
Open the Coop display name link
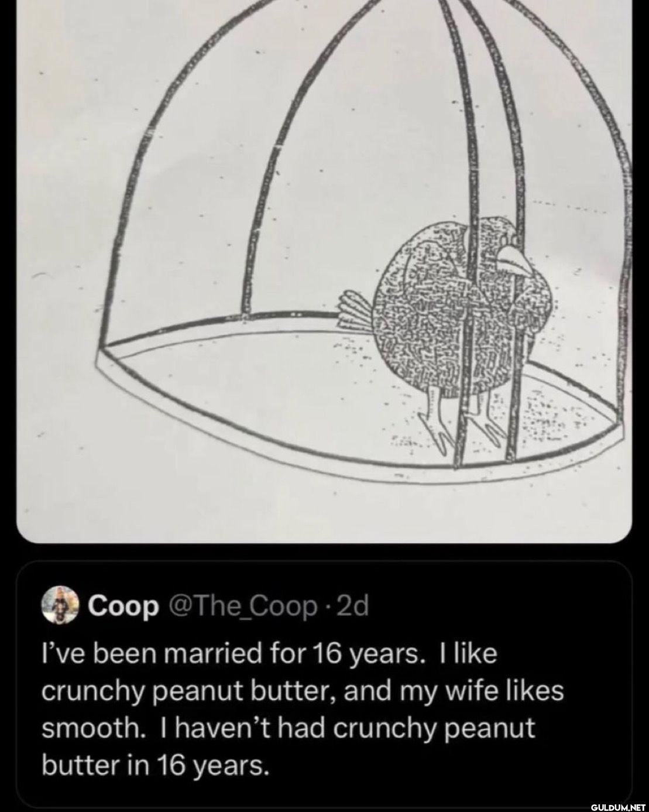click(122, 608)
